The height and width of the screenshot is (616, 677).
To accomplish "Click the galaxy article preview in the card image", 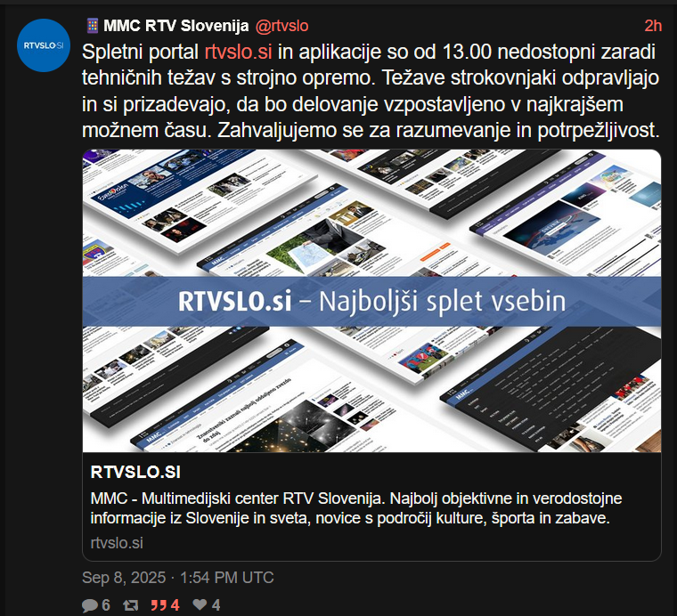I will coord(241,414).
